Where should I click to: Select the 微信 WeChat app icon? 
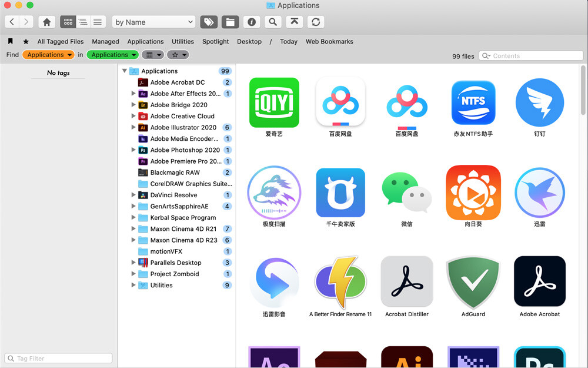coord(407,193)
